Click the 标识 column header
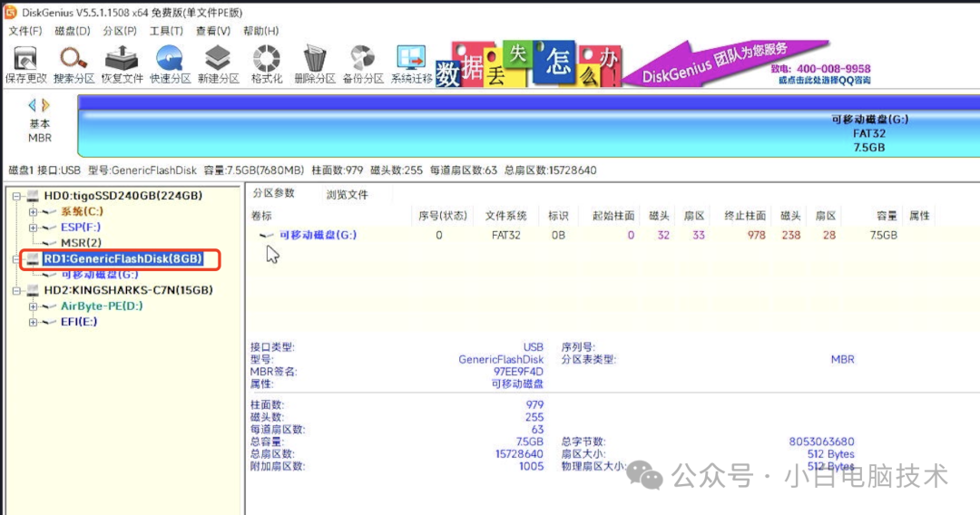980x515 pixels. coord(558,216)
